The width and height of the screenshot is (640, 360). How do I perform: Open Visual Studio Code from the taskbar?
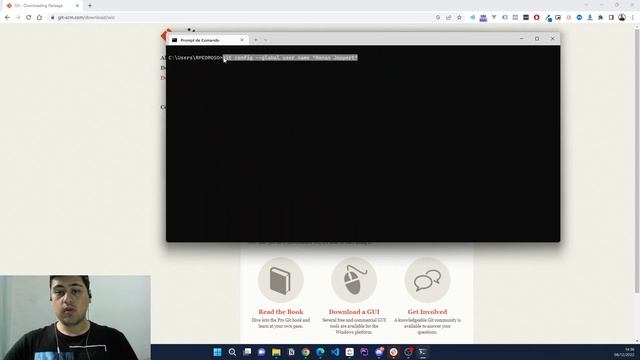(335, 352)
